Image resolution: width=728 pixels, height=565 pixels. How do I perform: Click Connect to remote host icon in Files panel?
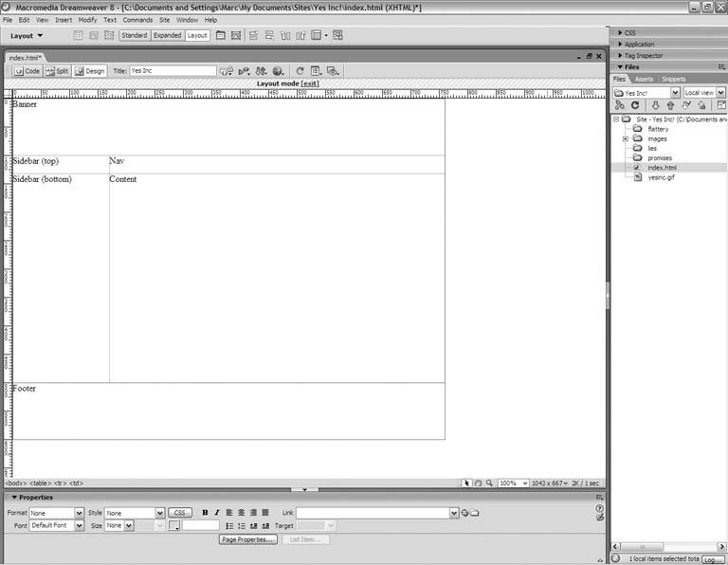click(x=620, y=105)
